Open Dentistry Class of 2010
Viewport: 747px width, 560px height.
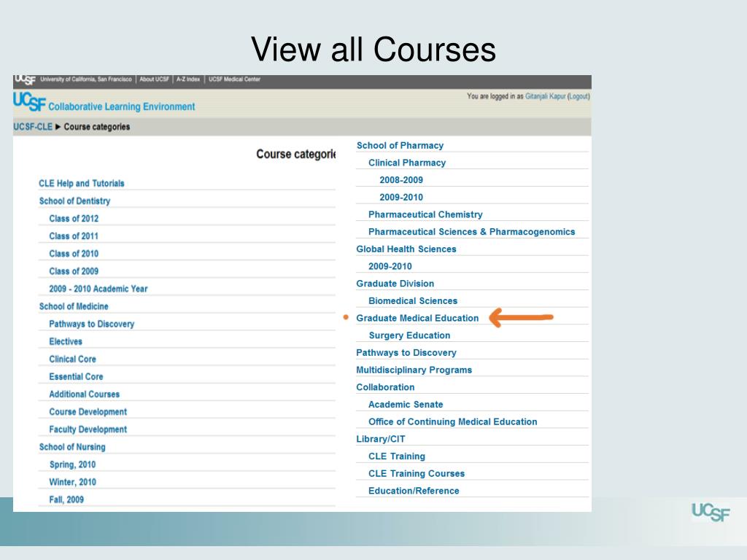click(74, 254)
